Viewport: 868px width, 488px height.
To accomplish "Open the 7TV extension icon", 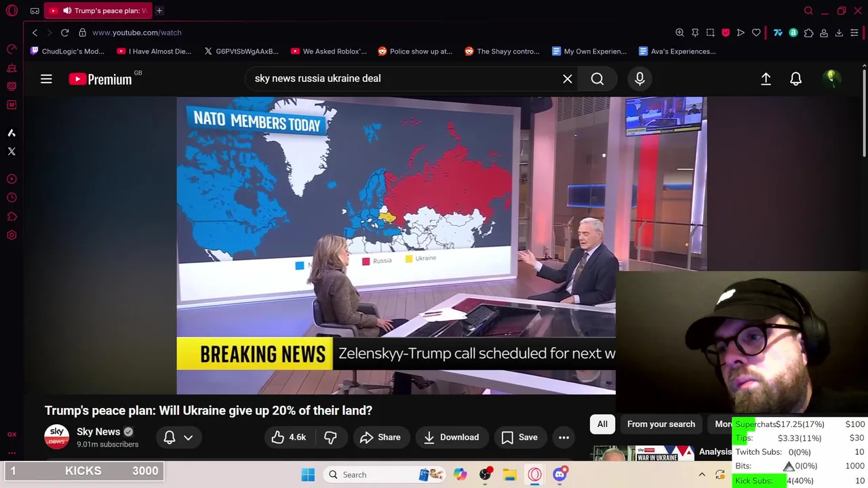I will point(778,33).
